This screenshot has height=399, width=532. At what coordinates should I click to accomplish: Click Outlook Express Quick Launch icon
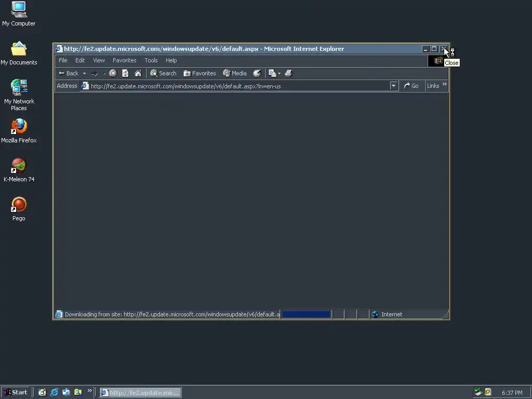(x=66, y=392)
